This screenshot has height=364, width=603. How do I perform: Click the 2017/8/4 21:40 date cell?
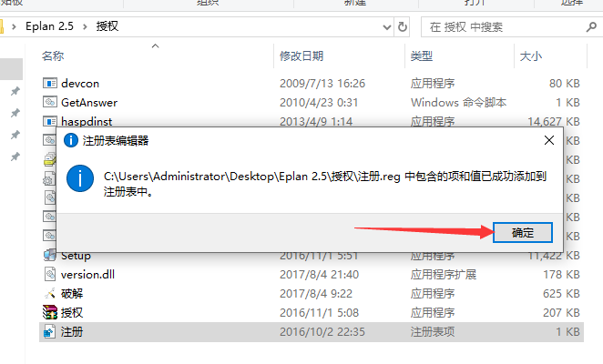pyautogui.click(x=319, y=275)
